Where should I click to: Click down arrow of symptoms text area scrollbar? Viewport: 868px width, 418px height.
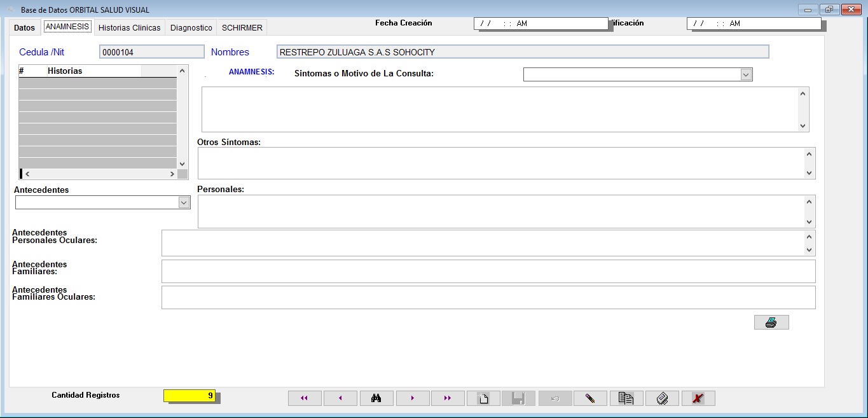[803, 126]
